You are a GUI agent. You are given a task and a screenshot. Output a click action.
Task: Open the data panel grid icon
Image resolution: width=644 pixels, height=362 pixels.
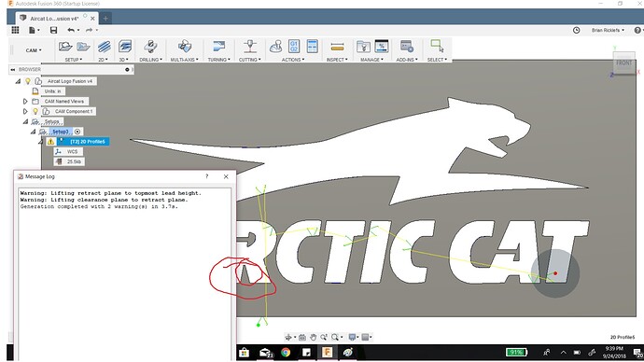click(x=15, y=30)
